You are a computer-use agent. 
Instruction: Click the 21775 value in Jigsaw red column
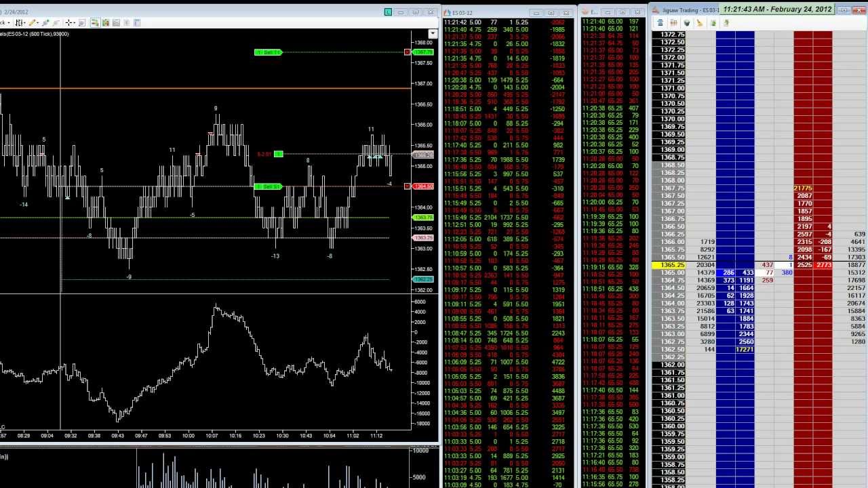tap(803, 188)
